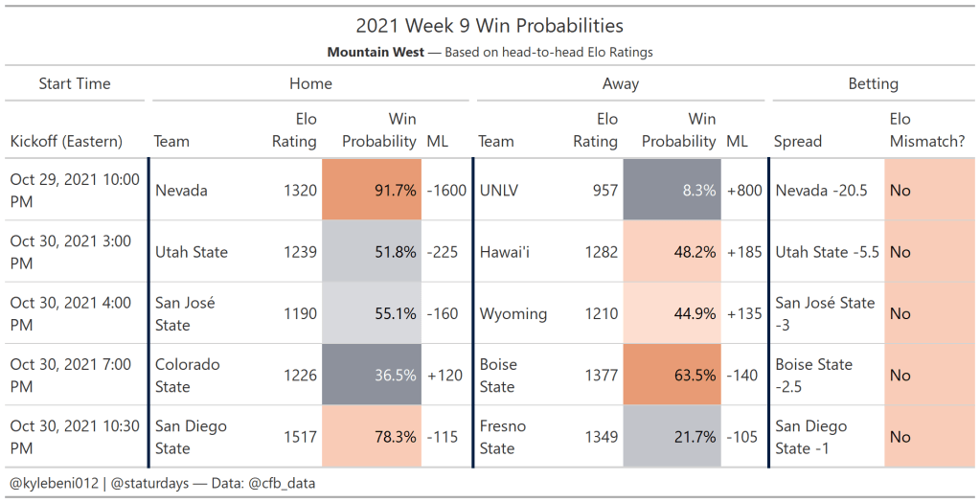Select the Hawai'i team name
Image resolution: width=980 pixels, height=503 pixels.
click(x=502, y=252)
